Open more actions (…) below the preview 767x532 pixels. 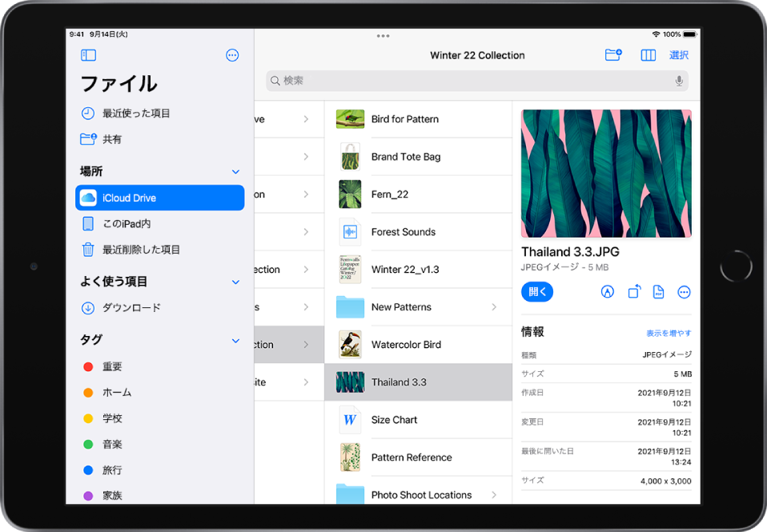click(x=684, y=292)
